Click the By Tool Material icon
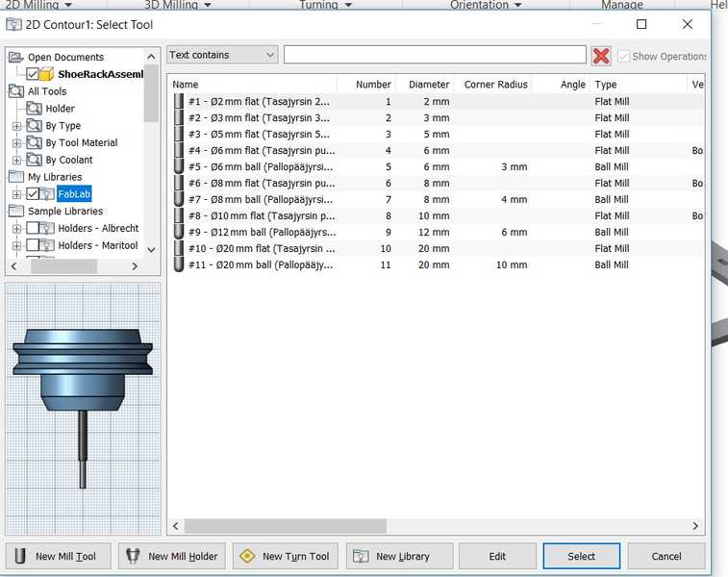 34,142
